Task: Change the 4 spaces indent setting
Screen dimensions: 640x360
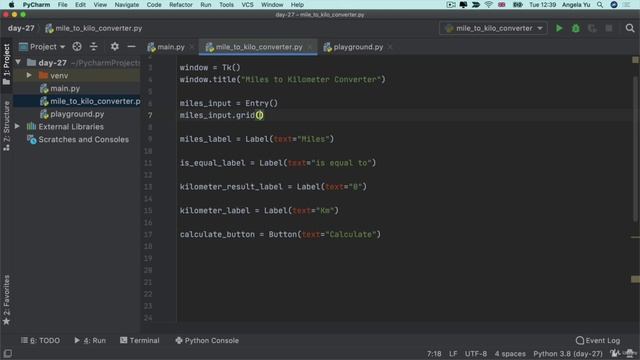Action: click(x=510, y=353)
